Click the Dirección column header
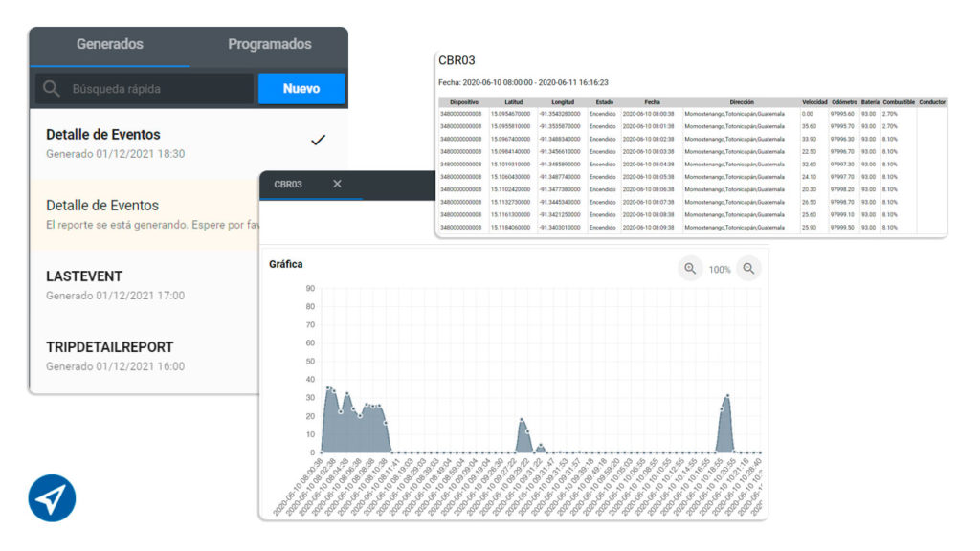This screenshot has width=980, height=551. coord(742,102)
